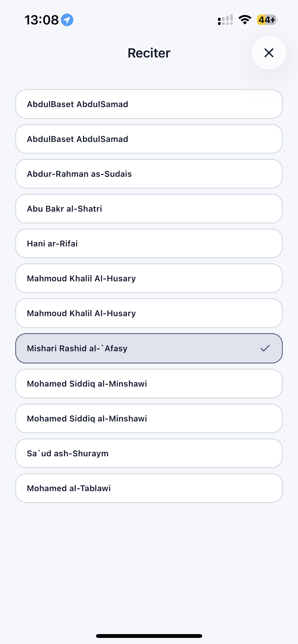Click the checkmark beside Mishari Rashid al-`Afasy

(265, 348)
